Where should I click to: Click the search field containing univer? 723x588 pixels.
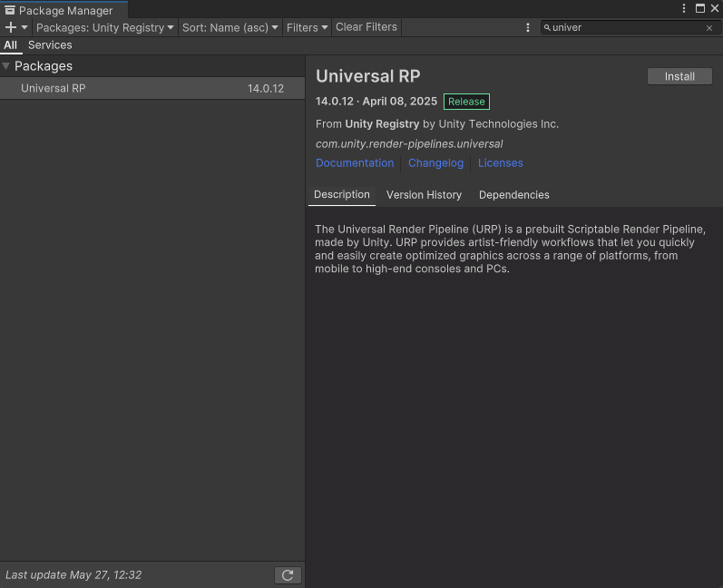point(629,27)
